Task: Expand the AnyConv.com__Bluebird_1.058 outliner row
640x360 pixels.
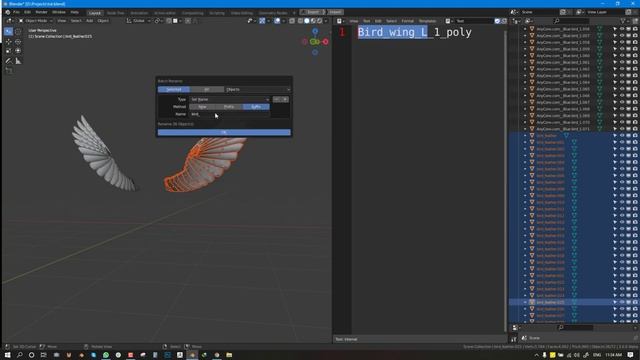Action: point(525,42)
